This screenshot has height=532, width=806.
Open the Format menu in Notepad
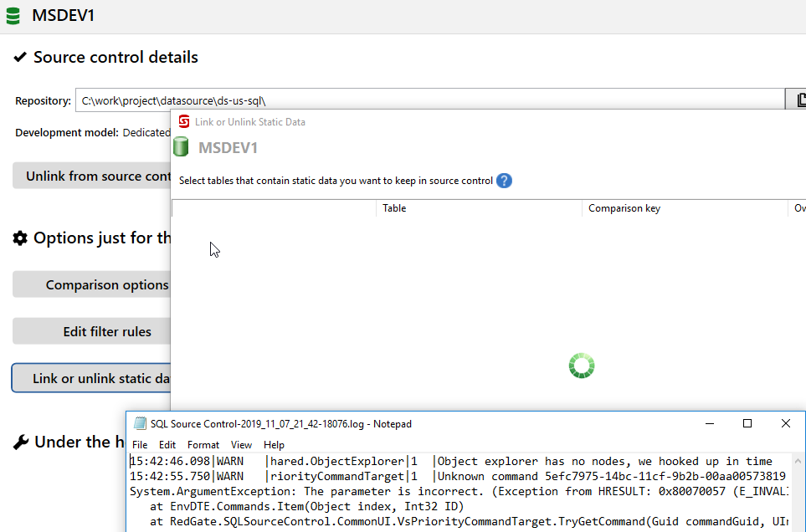(x=203, y=445)
